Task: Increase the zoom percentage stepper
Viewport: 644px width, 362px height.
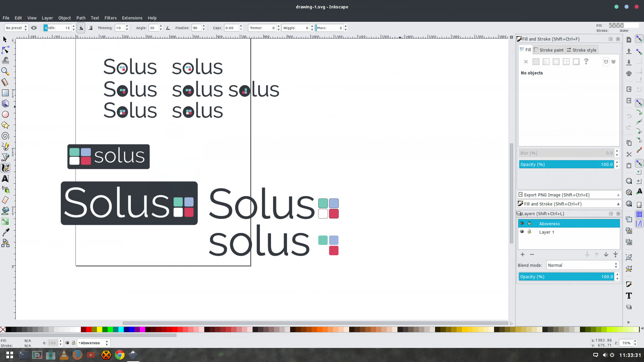Action: point(635,341)
